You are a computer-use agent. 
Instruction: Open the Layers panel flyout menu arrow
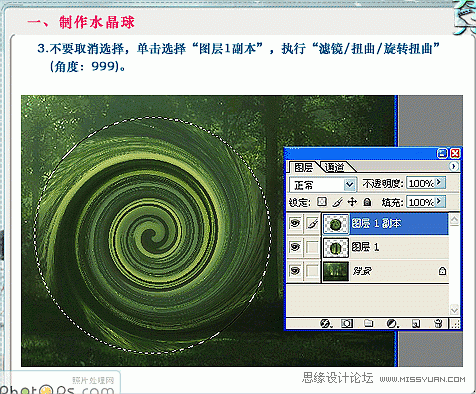point(453,166)
